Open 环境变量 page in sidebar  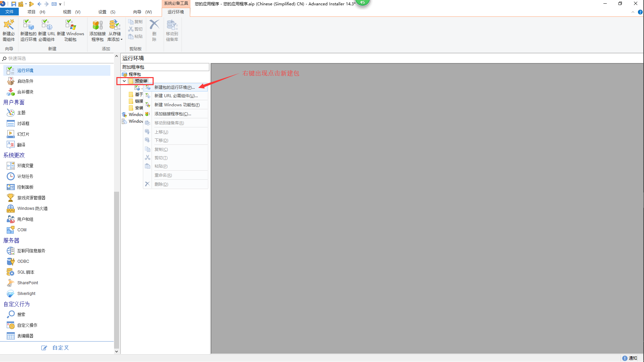coord(25,166)
